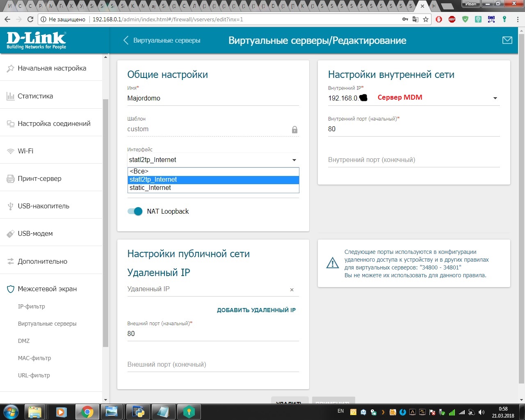Open the mail notifications envelope icon
525x420 pixels.
click(x=507, y=40)
